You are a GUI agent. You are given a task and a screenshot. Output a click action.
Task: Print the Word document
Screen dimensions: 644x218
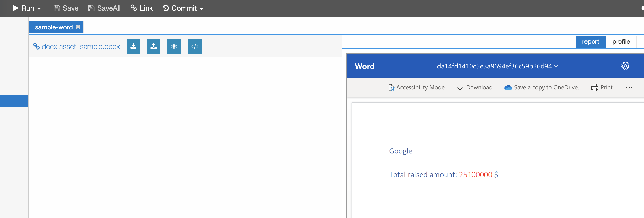(602, 87)
